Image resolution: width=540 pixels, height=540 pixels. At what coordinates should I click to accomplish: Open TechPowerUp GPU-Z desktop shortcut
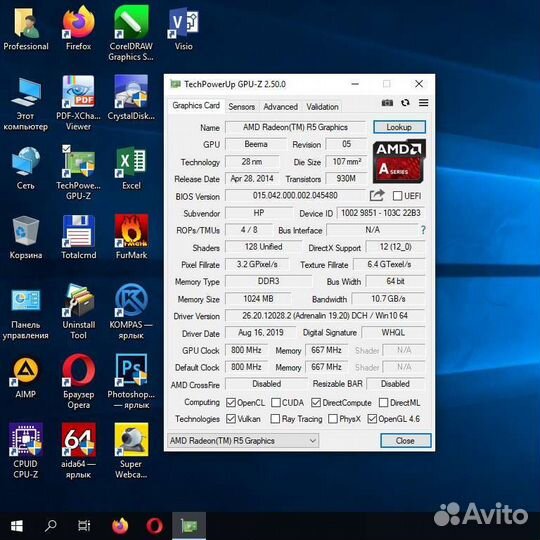tap(79, 173)
